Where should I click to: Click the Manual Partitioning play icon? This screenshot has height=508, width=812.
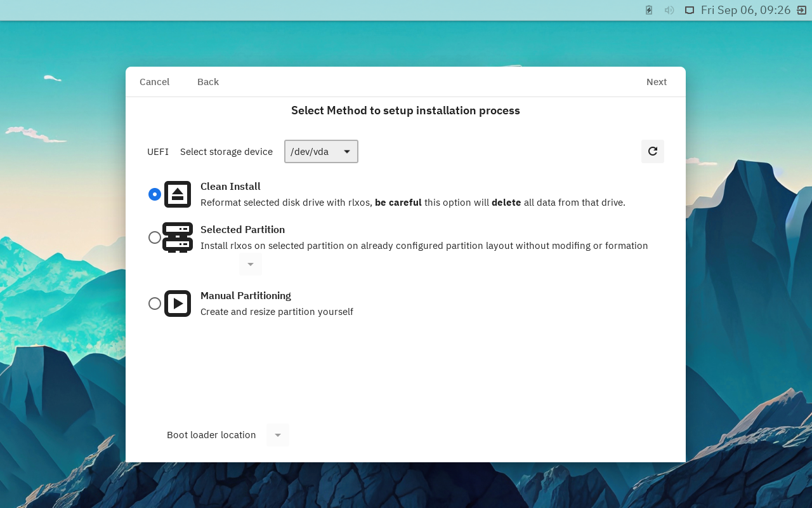(x=178, y=304)
